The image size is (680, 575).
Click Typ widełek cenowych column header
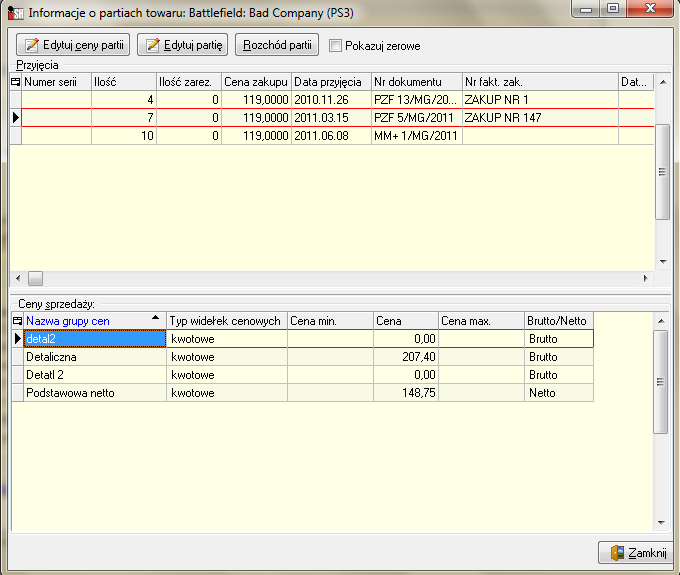[x=227, y=321]
